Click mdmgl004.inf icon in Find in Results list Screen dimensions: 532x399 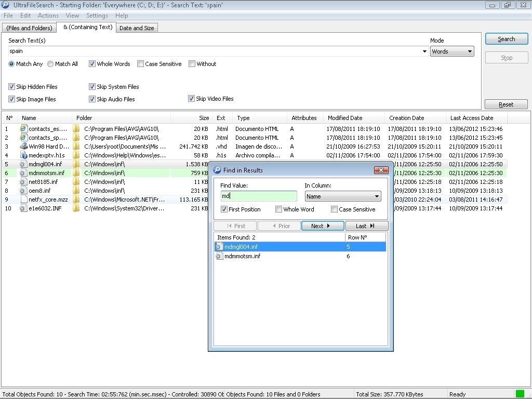point(219,247)
